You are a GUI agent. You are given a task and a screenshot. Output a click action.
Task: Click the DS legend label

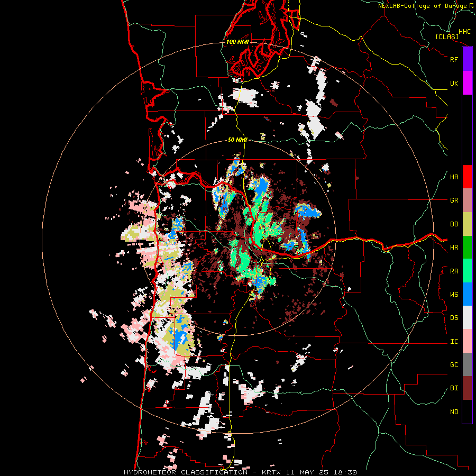[x=454, y=318]
